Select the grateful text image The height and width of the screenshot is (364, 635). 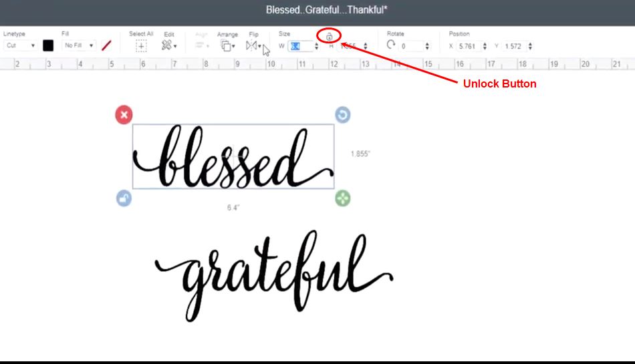[x=274, y=277]
